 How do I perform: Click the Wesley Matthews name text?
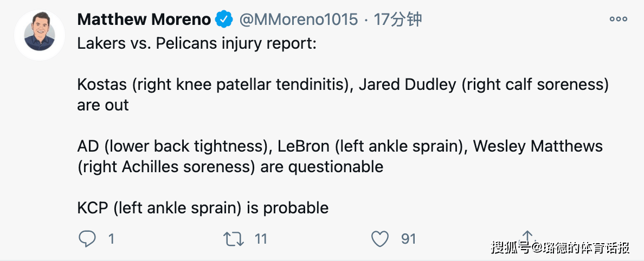(x=538, y=146)
